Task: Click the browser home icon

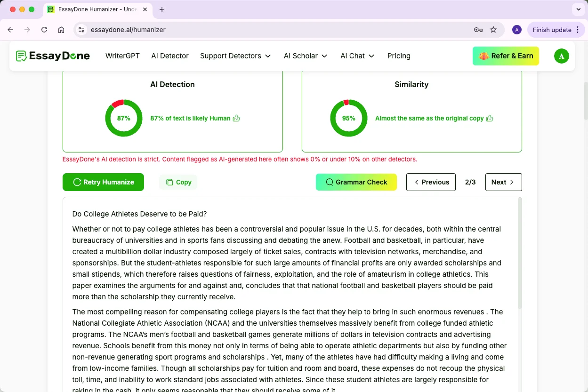Action: click(61, 30)
